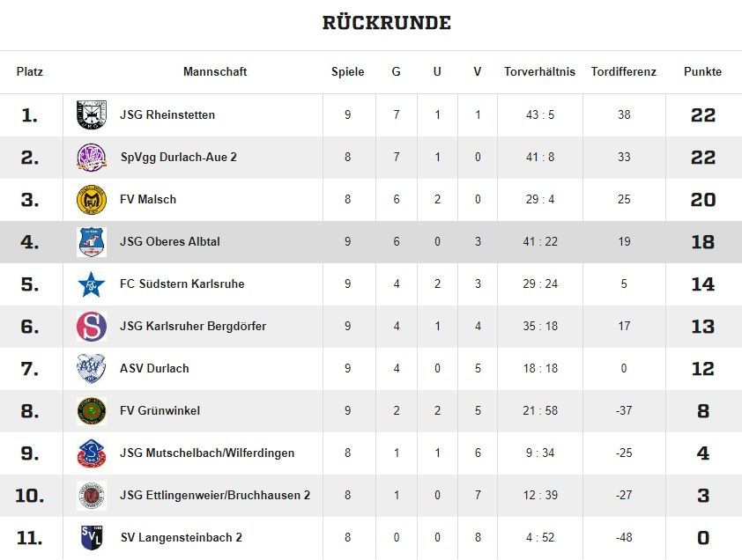Click the Tordifferenz column header
The image size is (742, 560).
coord(624,71)
